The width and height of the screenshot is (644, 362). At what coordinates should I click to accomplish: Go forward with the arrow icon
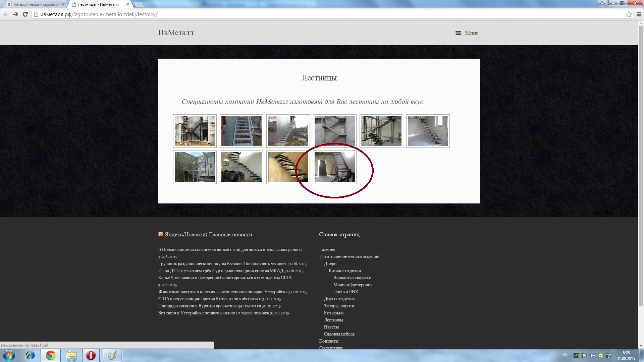pos(15,14)
